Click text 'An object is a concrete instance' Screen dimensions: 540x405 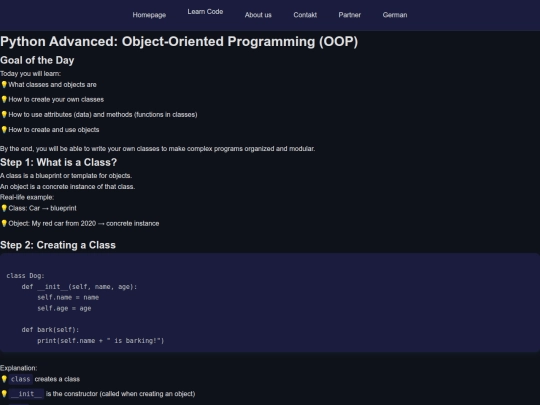point(68,187)
